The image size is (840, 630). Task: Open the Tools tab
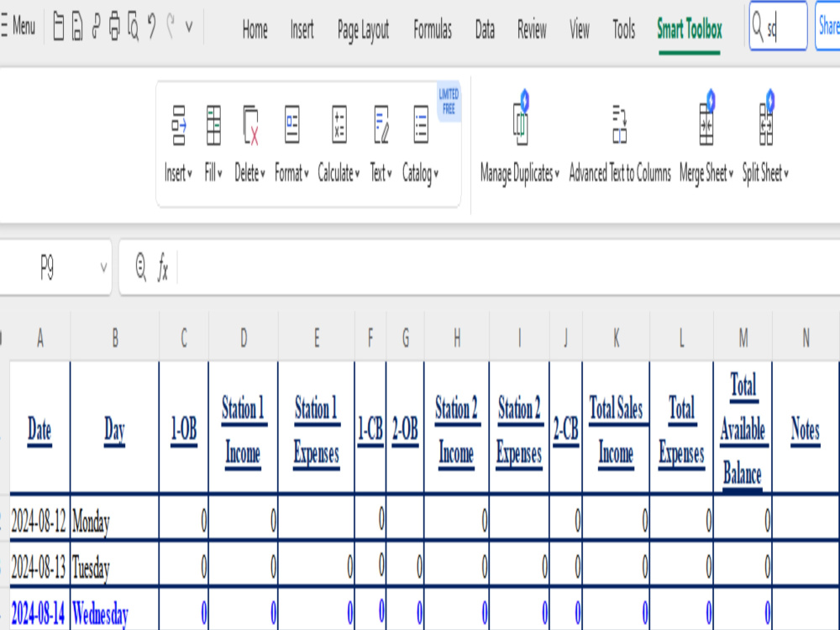click(x=623, y=29)
